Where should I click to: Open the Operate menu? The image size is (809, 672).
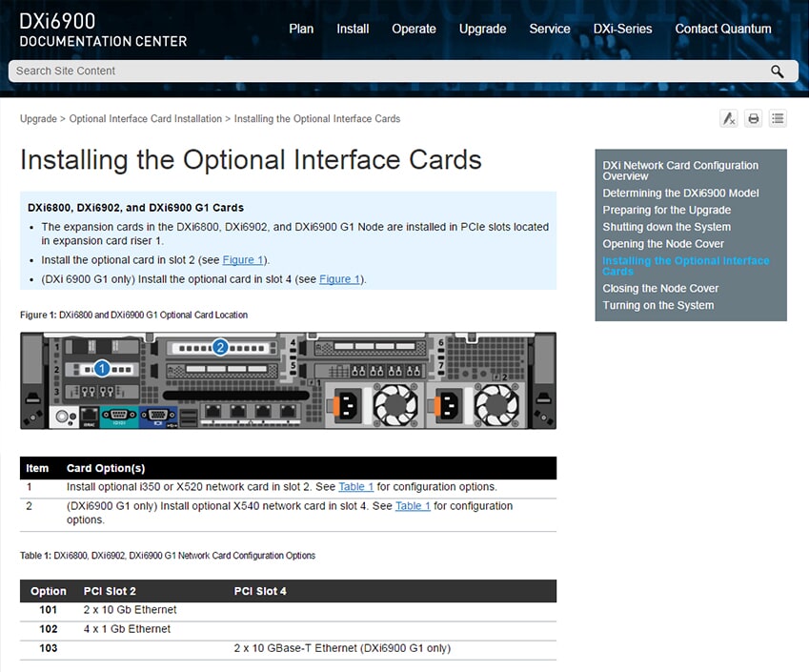click(x=414, y=29)
